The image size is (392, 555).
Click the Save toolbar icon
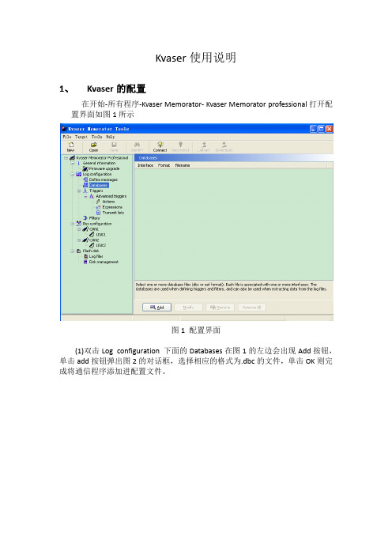114,145
